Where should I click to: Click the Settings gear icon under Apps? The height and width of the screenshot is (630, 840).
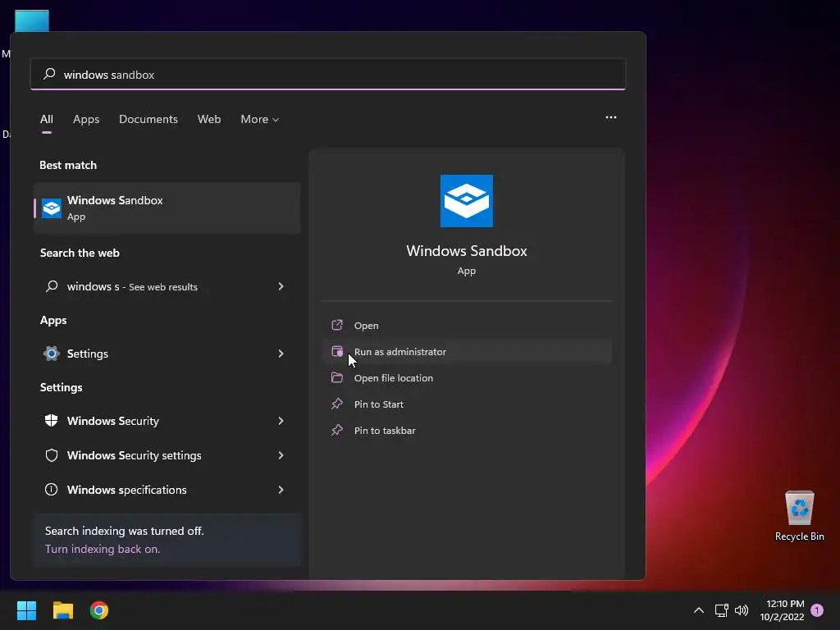click(52, 354)
